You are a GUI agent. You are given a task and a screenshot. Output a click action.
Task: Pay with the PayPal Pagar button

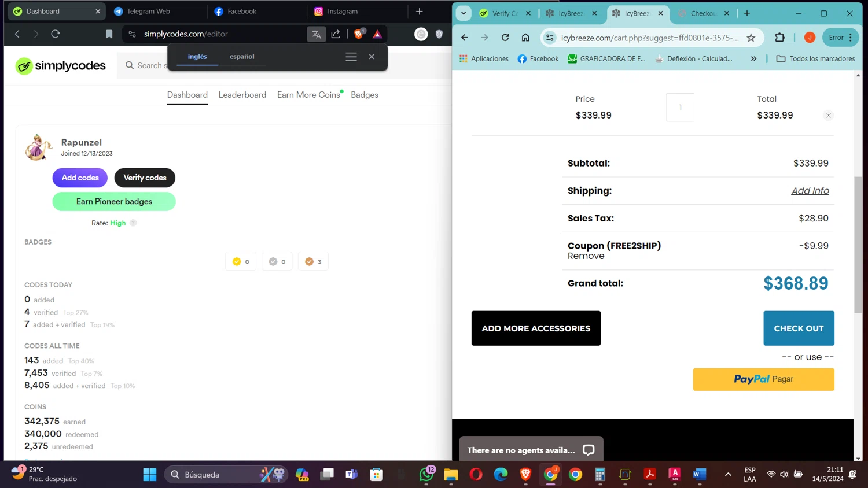[764, 379]
